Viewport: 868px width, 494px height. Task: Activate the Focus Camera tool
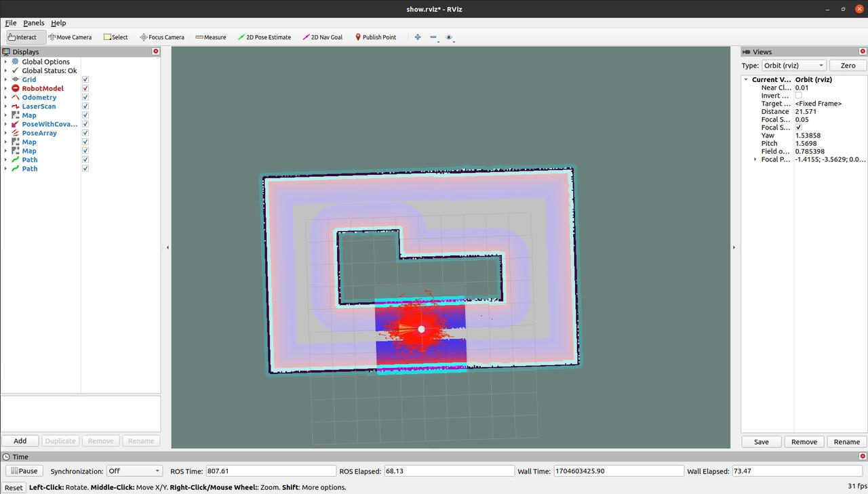(x=161, y=37)
